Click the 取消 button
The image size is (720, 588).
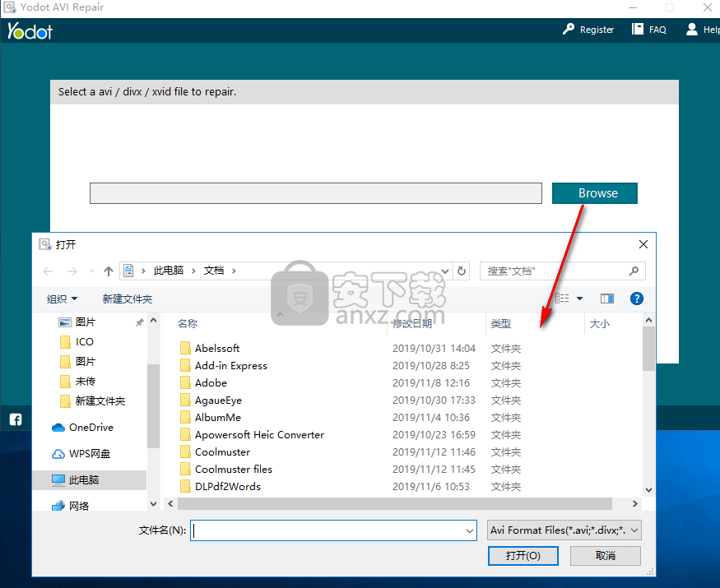[x=605, y=556]
